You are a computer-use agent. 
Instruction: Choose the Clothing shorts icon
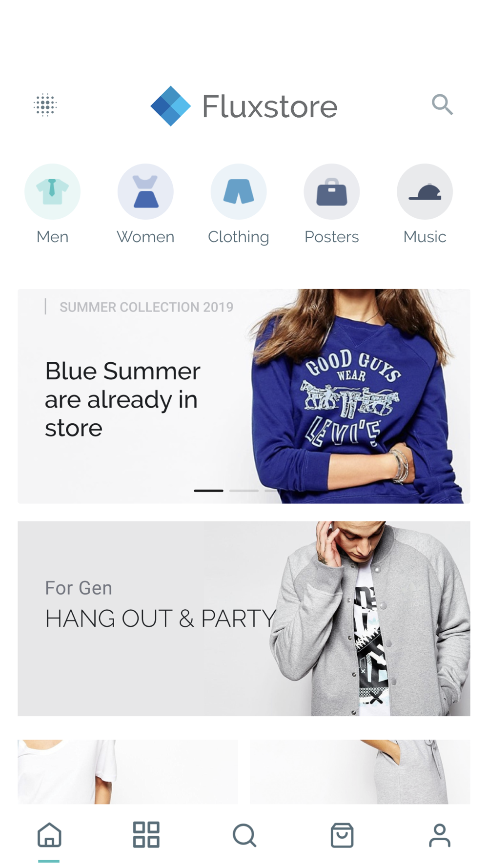point(239,191)
